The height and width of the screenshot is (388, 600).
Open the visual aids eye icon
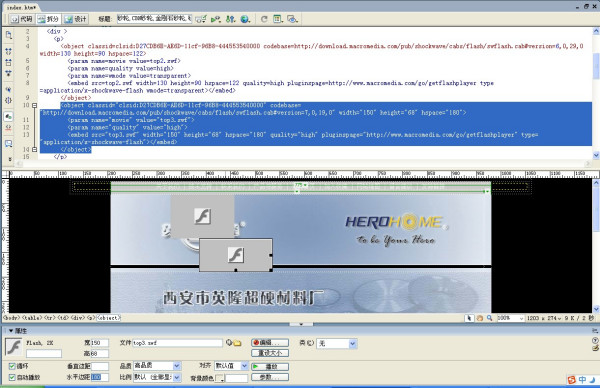(292, 19)
